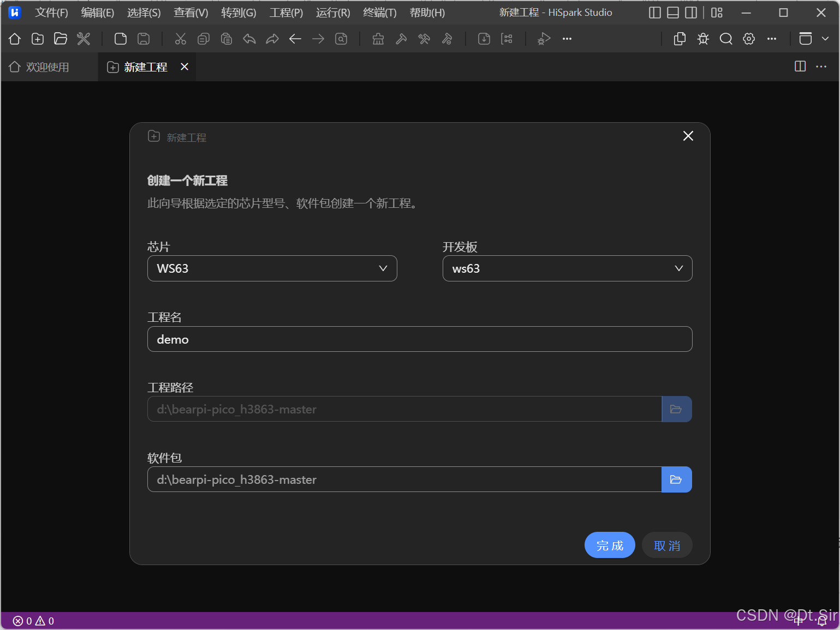Click the paste clipboard icon
This screenshot has width=840, height=630.
tap(227, 39)
